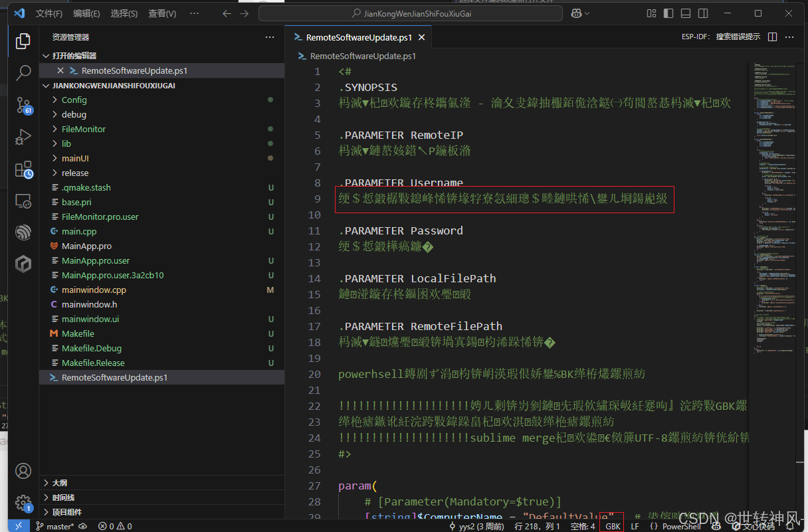Click the sync changes cloud icon beside master
The image size is (808, 532).
(83, 526)
